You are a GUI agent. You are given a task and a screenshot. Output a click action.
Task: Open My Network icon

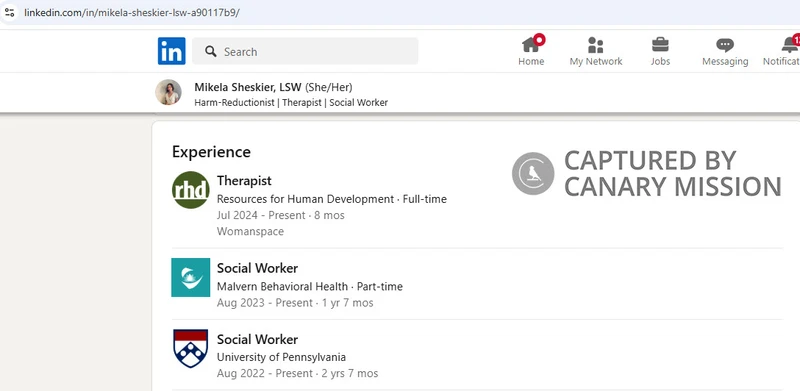(x=595, y=45)
